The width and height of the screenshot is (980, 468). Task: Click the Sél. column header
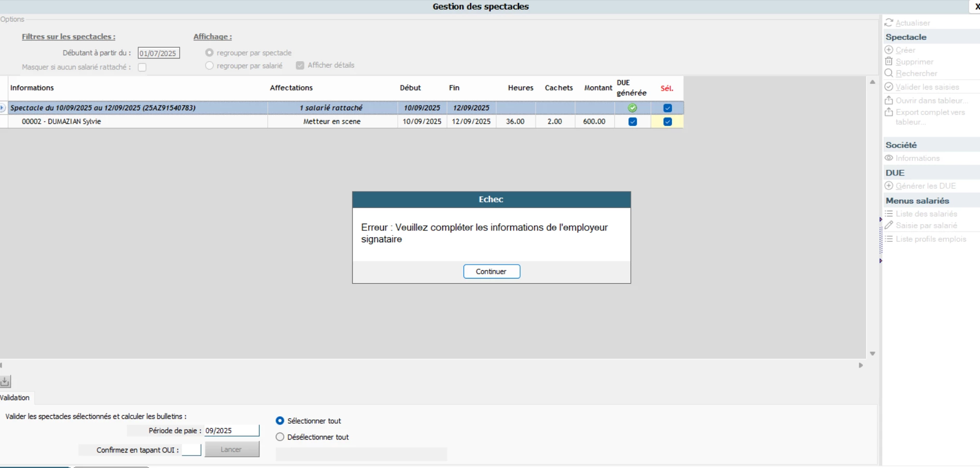(667, 89)
